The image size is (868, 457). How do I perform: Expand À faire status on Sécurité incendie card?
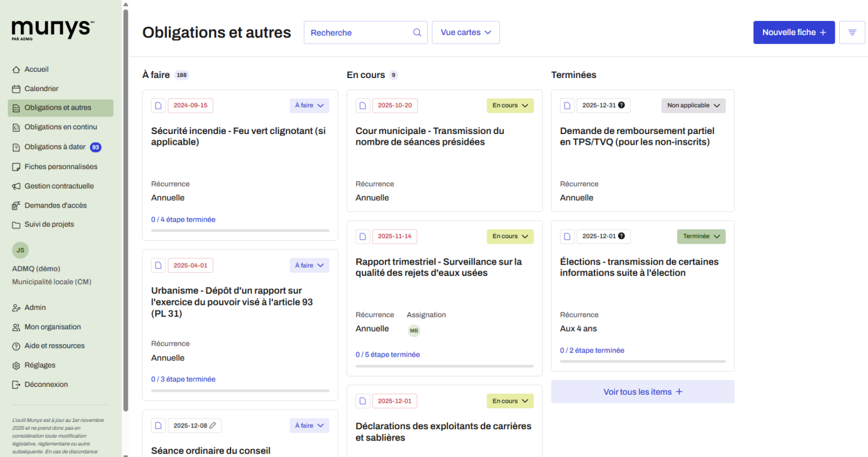(x=309, y=106)
